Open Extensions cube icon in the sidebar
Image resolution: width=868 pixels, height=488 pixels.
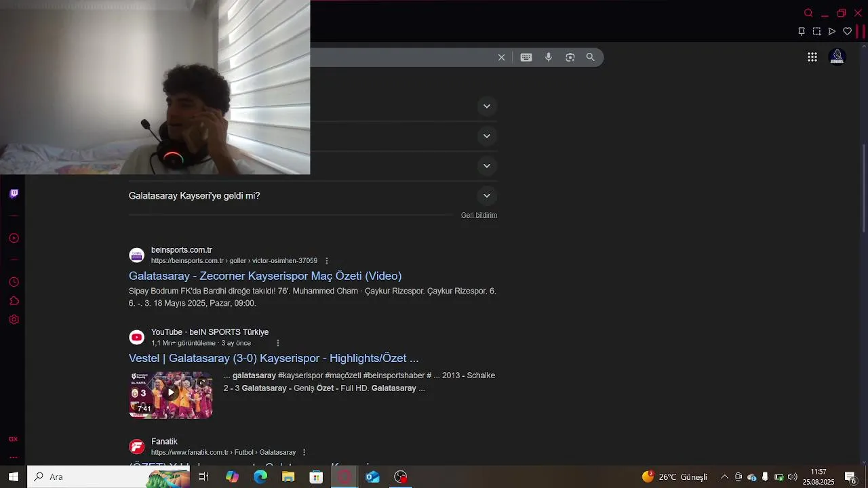click(x=14, y=301)
